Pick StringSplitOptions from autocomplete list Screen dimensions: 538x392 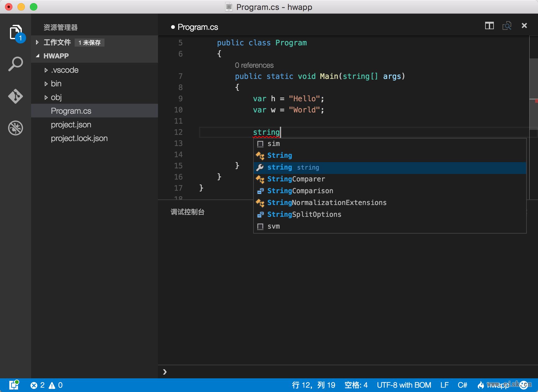tap(304, 214)
